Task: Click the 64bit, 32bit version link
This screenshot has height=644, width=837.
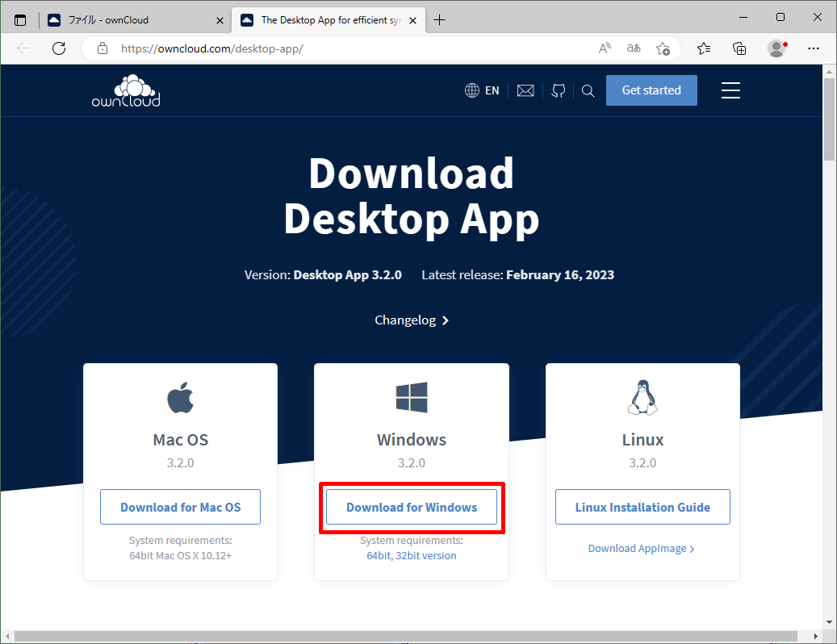Action: pos(412,555)
